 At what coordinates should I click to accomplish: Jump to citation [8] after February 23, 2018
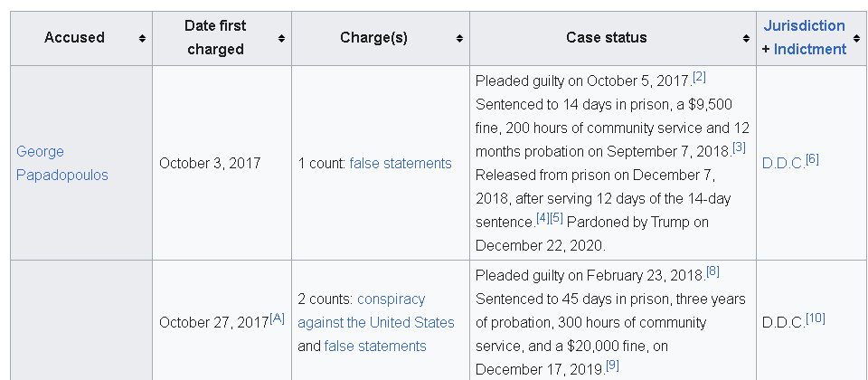tap(713, 271)
